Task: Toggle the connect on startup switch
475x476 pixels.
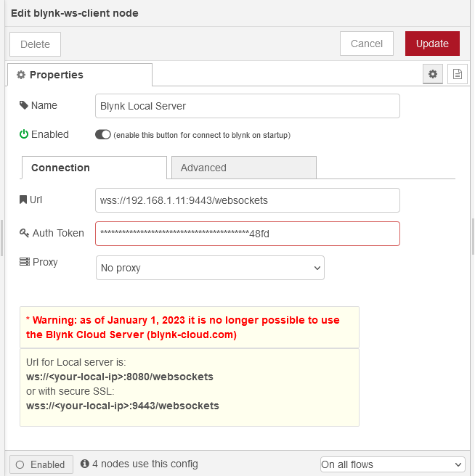Action: 102,134
